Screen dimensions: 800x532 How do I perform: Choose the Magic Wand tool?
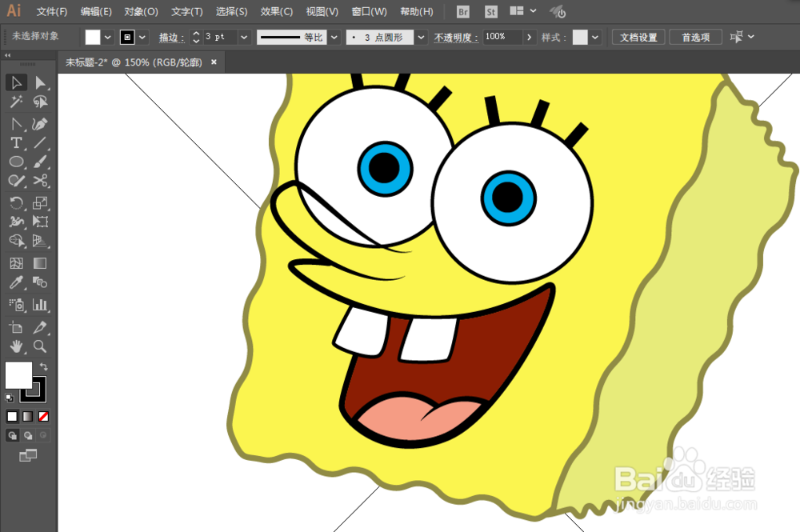click(16, 102)
